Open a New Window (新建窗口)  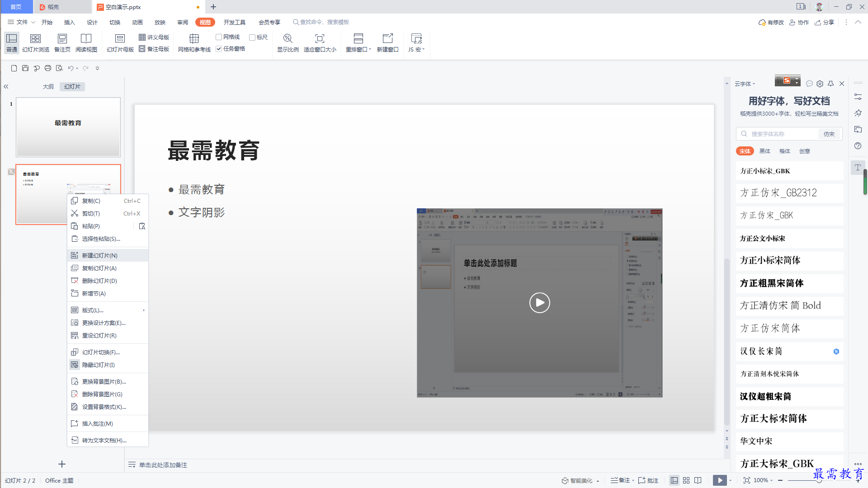388,43
